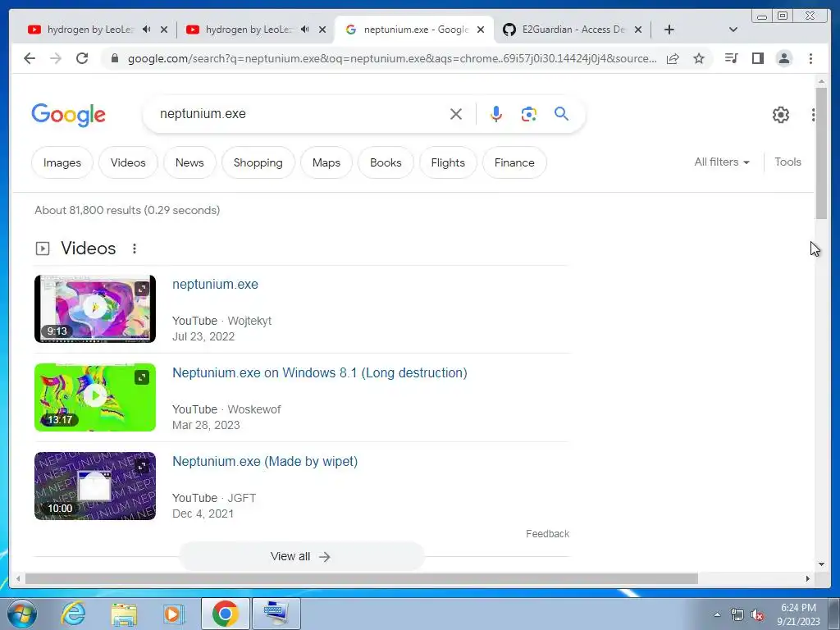840x630 pixels.
Task: Click the Google logo
Action: point(69,115)
